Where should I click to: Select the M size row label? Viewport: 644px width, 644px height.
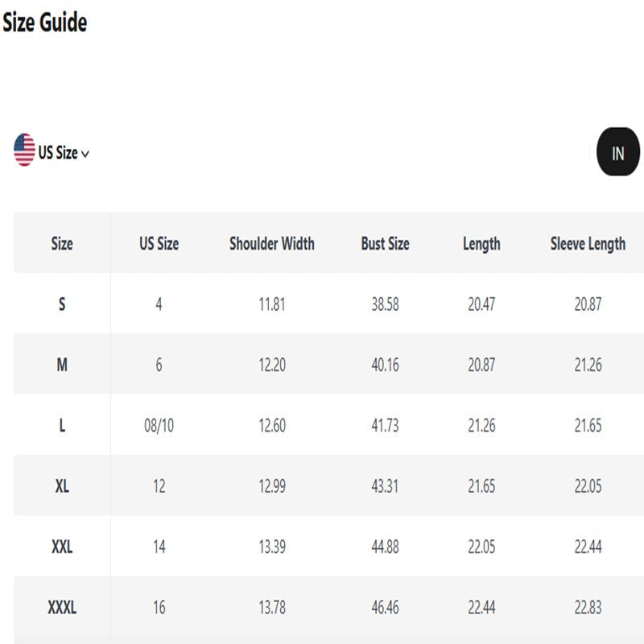click(62, 365)
